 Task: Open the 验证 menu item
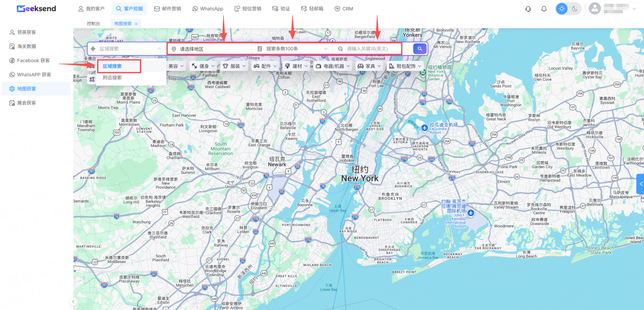pyautogui.click(x=281, y=9)
